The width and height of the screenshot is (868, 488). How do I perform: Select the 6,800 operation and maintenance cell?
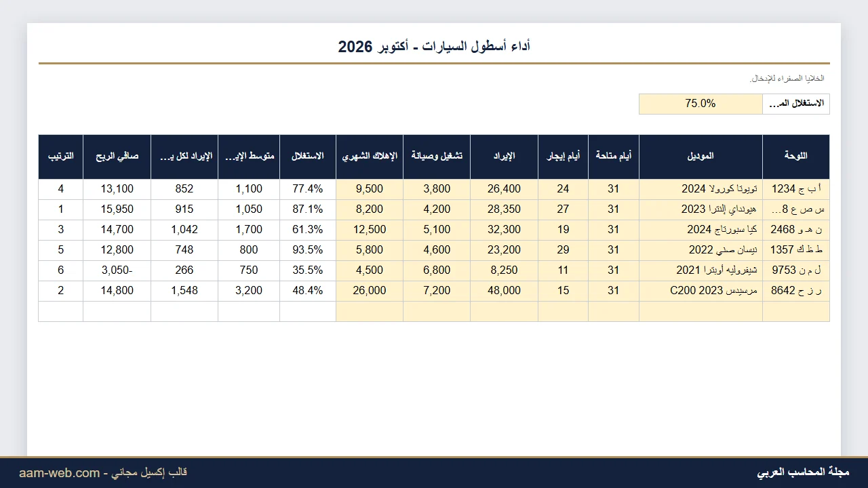(437, 270)
